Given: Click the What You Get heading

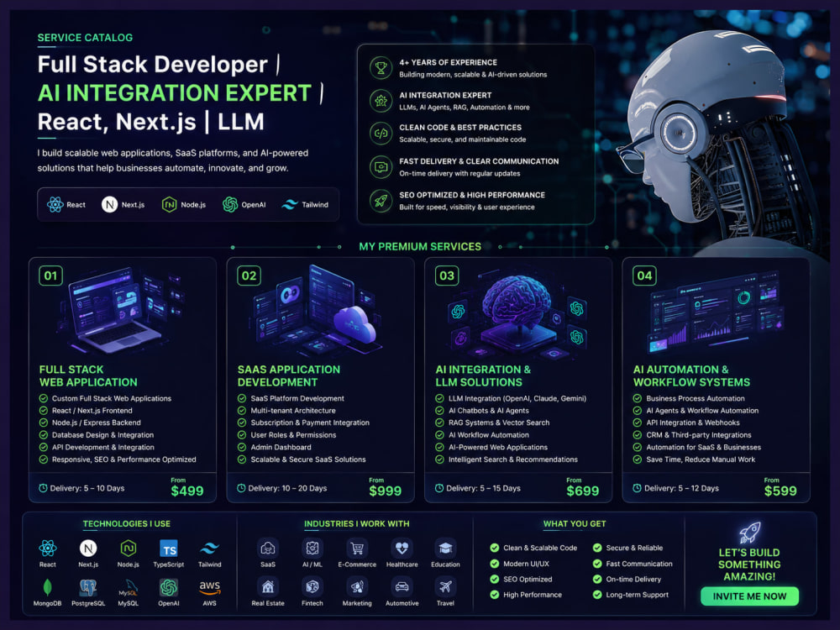Looking at the screenshot, I should click(x=575, y=523).
